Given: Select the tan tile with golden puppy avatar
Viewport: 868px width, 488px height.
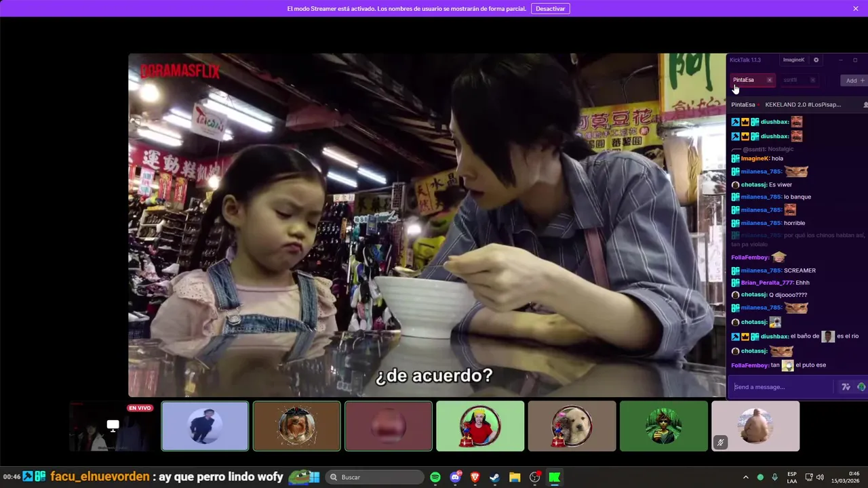Looking at the screenshot, I should (x=572, y=426).
